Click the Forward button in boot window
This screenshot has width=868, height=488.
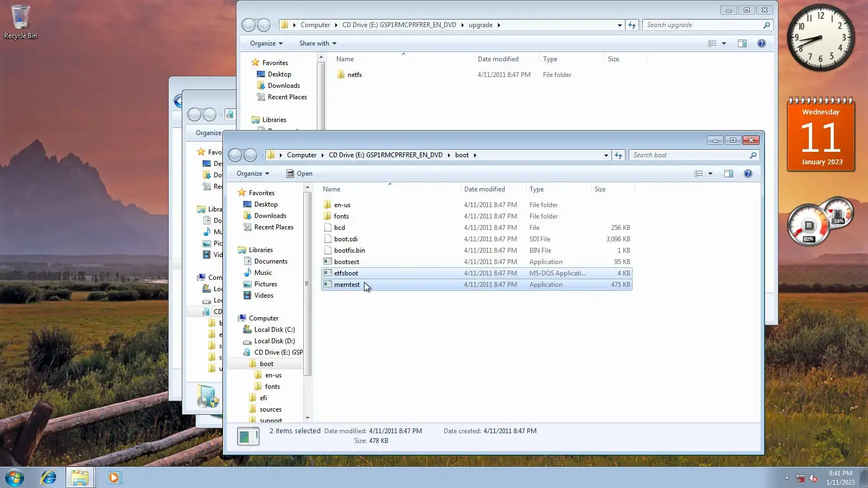(250, 155)
